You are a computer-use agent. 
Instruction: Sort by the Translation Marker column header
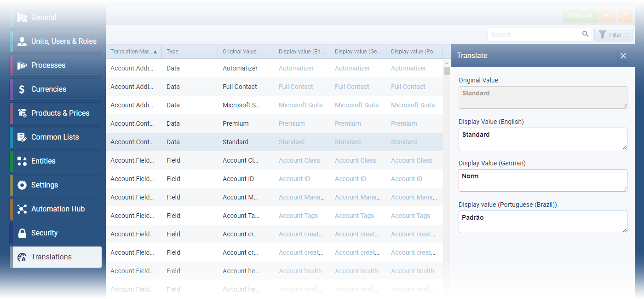pos(133,52)
